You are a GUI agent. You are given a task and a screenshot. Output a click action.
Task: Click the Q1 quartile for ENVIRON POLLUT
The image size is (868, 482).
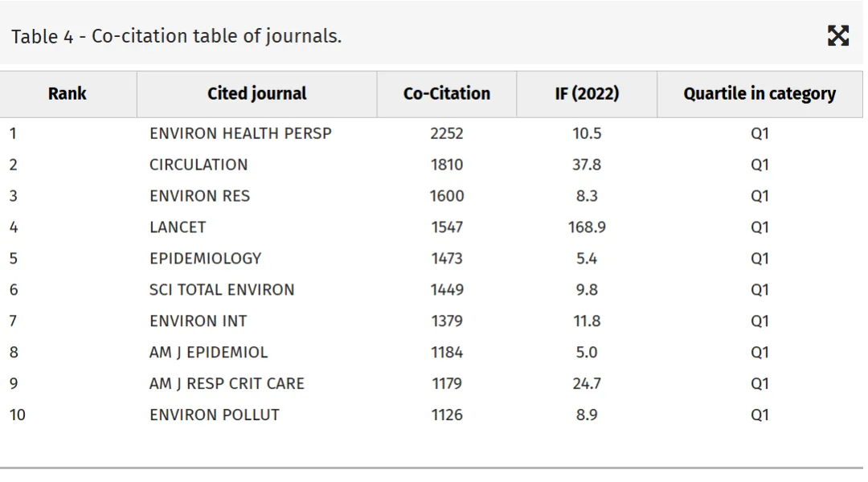click(x=759, y=415)
